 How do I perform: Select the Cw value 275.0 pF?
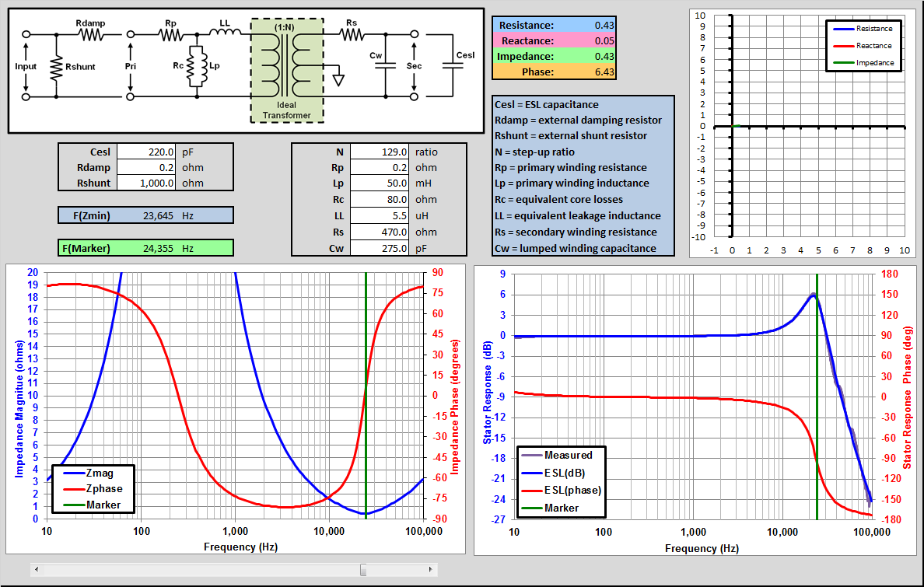pos(380,248)
